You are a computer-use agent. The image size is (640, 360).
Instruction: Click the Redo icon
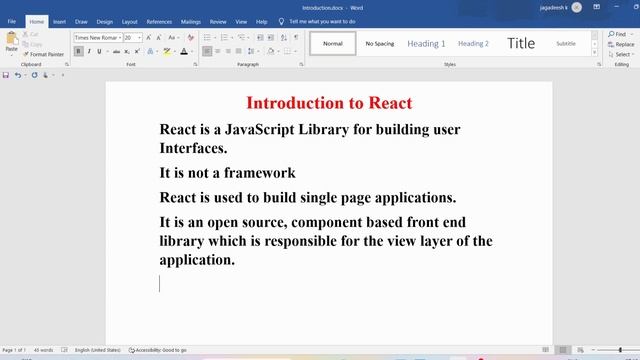[x=34, y=75]
